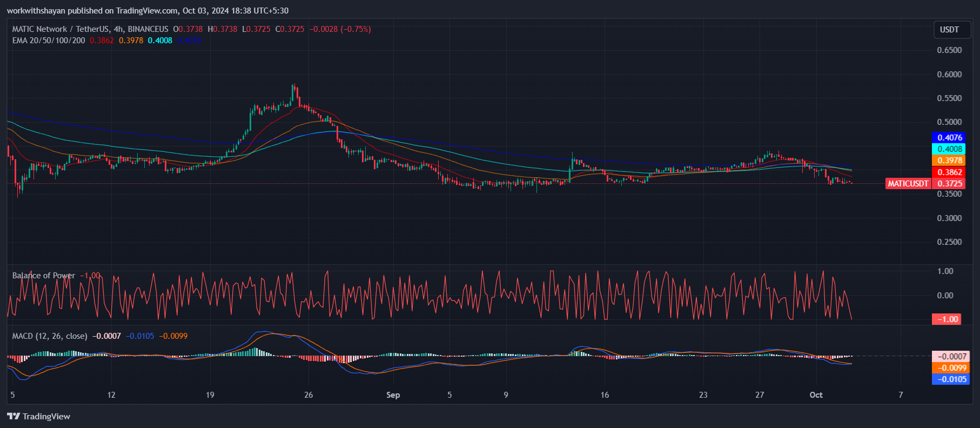
Task: Click the -0.0007 MACD histogram tag
Action: point(951,357)
